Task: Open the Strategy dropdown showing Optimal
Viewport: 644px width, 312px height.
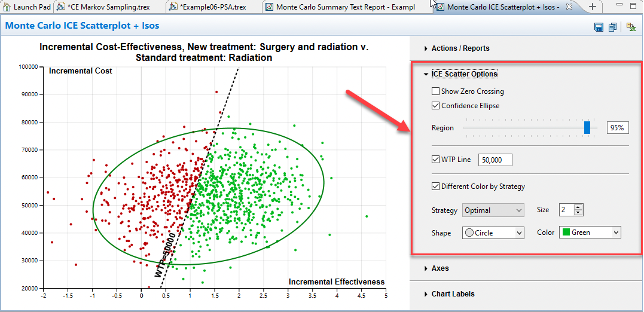Action: [493, 210]
